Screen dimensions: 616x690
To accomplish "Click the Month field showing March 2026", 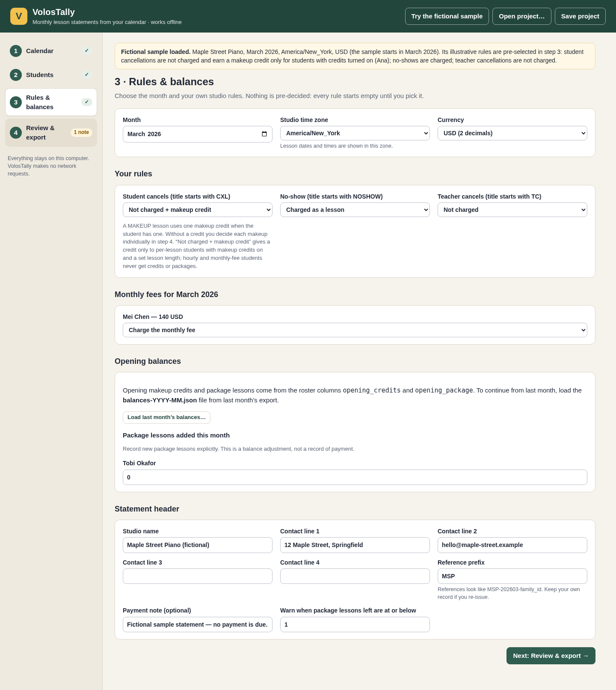I will click(x=198, y=134).
